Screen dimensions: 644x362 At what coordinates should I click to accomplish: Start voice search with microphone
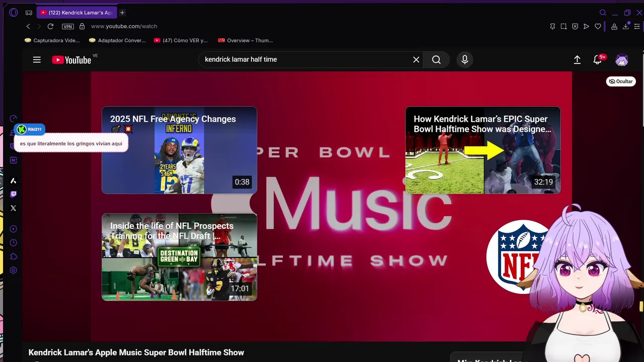(465, 59)
